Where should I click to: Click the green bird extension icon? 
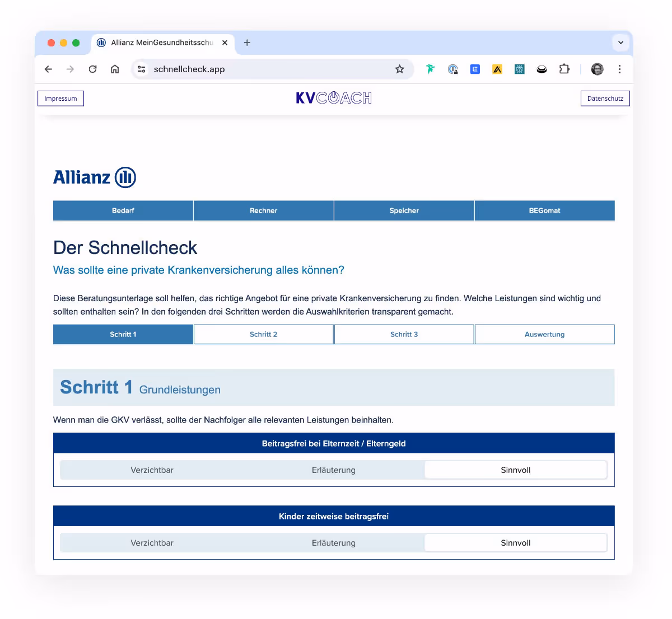coord(430,69)
